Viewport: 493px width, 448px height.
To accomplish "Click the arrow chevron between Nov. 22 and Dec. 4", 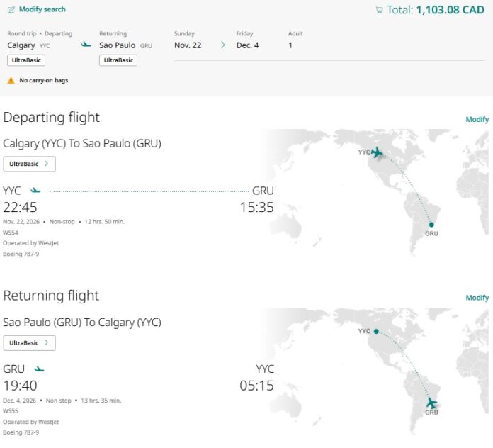I will tap(222, 45).
